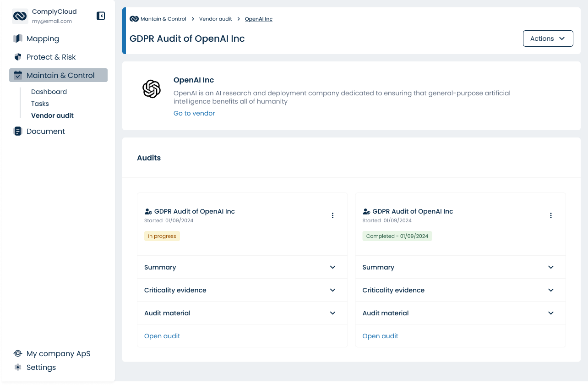Click Vendor audit breadcrumb
The width and height of the screenshot is (588, 385).
pyautogui.click(x=216, y=19)
